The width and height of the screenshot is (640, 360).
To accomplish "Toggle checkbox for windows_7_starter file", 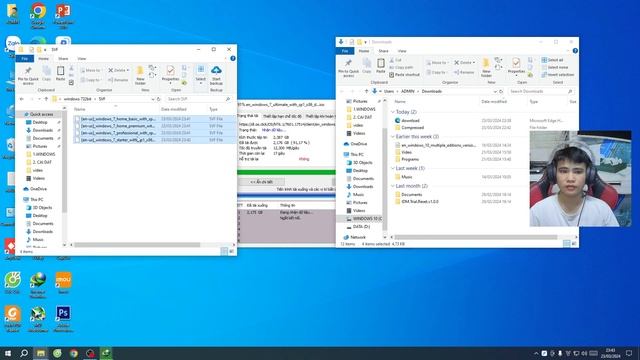I will [x=77, y=140].
